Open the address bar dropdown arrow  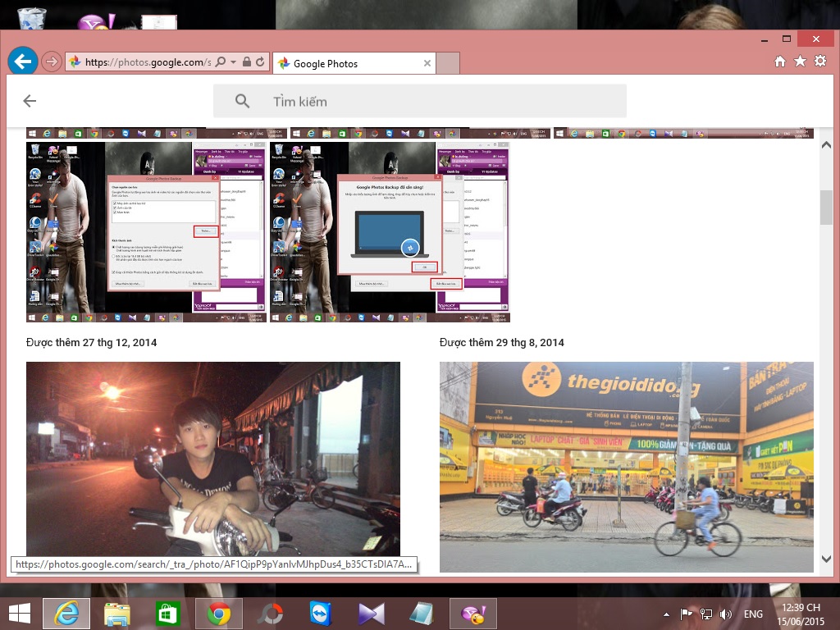233,62
